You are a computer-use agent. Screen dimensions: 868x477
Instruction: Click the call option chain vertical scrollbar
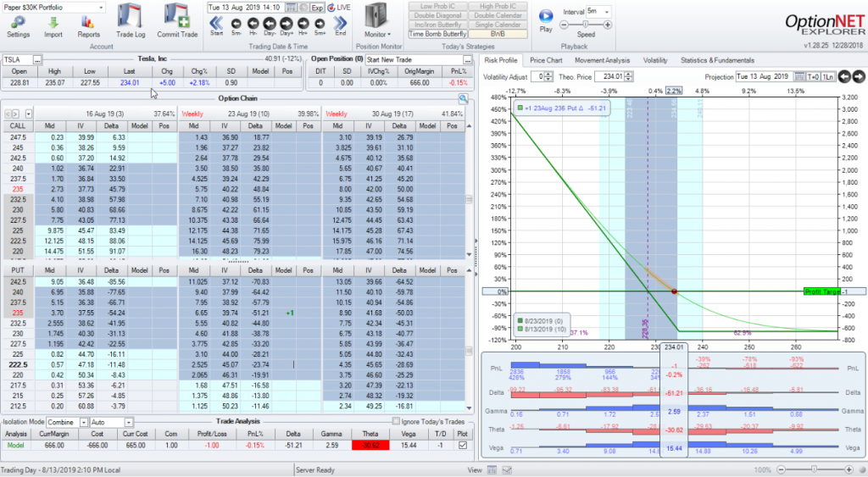click(470, 190)
